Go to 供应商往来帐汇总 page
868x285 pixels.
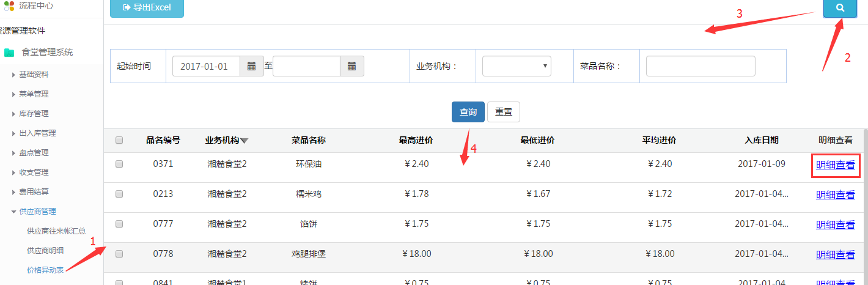pyautogui.click(x=56, y=231)
